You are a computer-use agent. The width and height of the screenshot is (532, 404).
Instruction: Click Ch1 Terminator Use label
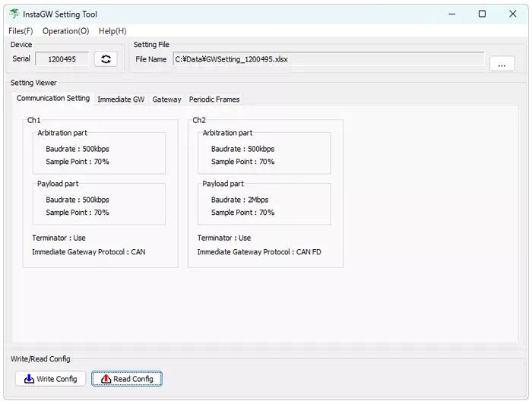tap(59, 238)
